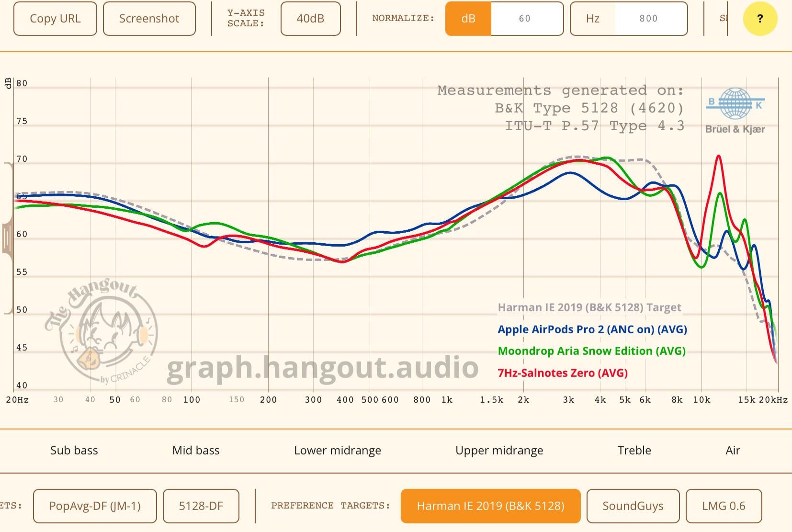Zoom into the Sub bass band

[x=74, y=450]
